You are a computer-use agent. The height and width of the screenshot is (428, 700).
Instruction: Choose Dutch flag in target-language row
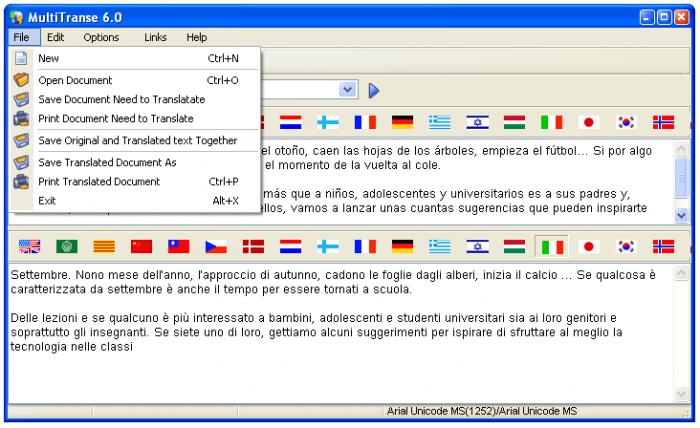[x=291, y=246]
